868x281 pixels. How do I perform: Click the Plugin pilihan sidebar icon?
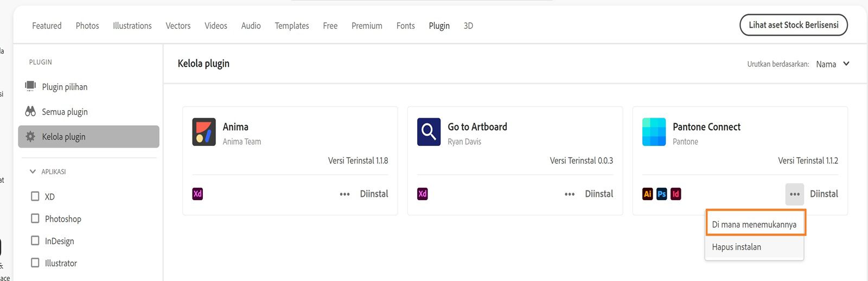pyautogui.click(x=30, y=86)
